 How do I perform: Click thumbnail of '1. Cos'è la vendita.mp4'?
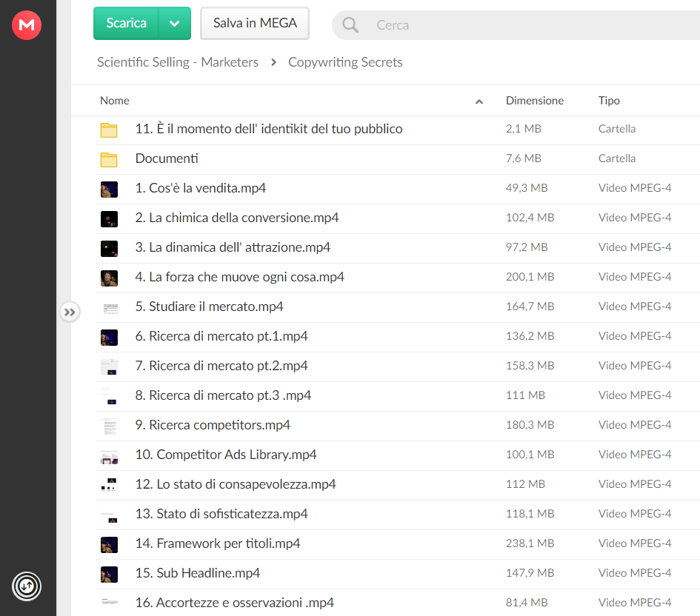tap(109, 189)
